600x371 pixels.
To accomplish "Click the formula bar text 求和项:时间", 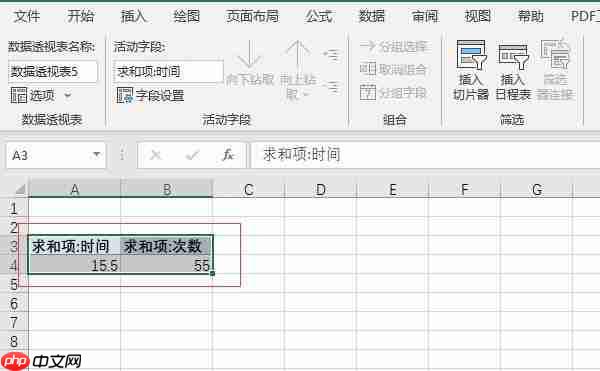I will pos(302,155).
